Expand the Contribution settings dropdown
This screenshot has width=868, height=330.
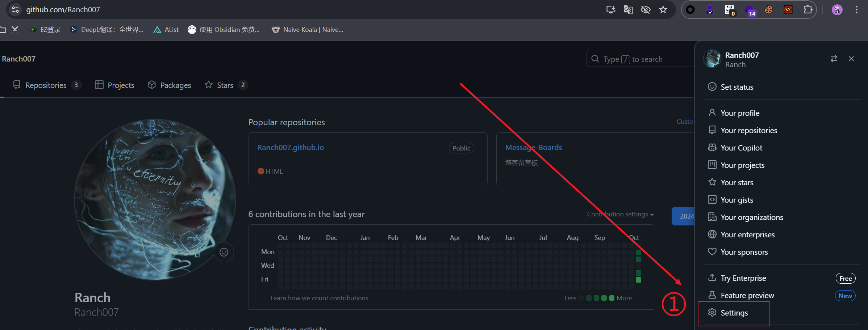[620, 214]
